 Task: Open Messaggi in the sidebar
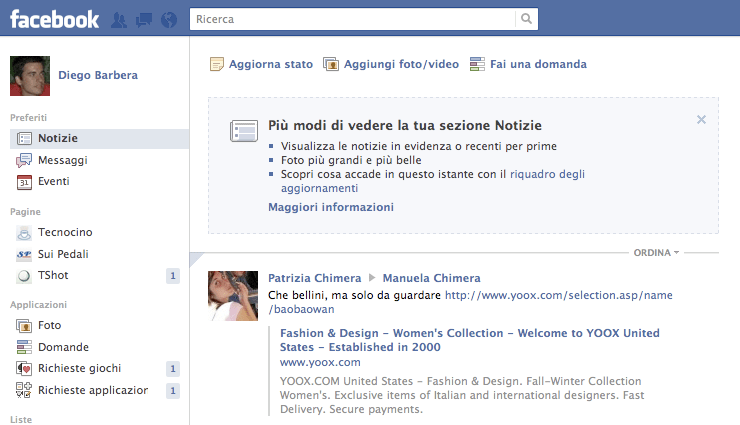[62, 160]
